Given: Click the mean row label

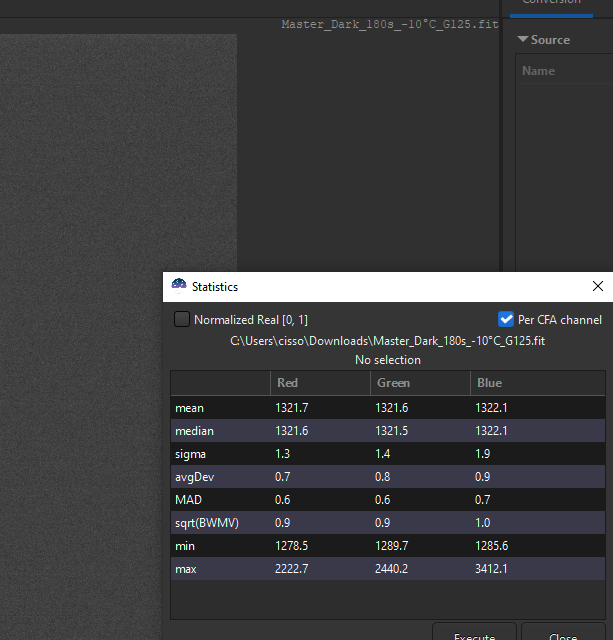Looking at the screenshot, I should (189, 408).
